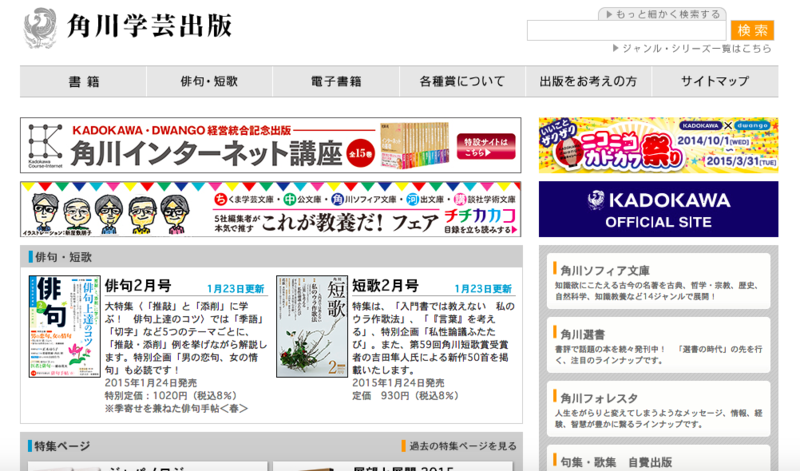Open 句集・歌集 自費出版 sidebar card
800x471 pixels.
tap(659, 458)
